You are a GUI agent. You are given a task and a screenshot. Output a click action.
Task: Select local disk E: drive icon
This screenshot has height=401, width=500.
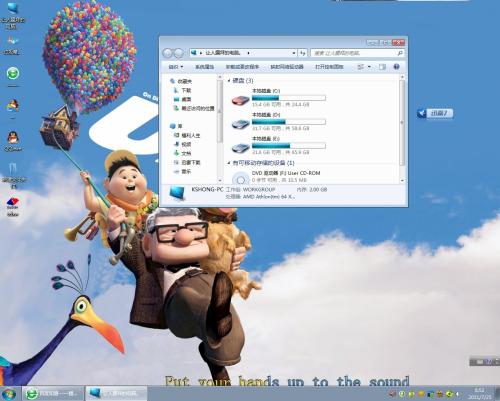coord(240,147)
